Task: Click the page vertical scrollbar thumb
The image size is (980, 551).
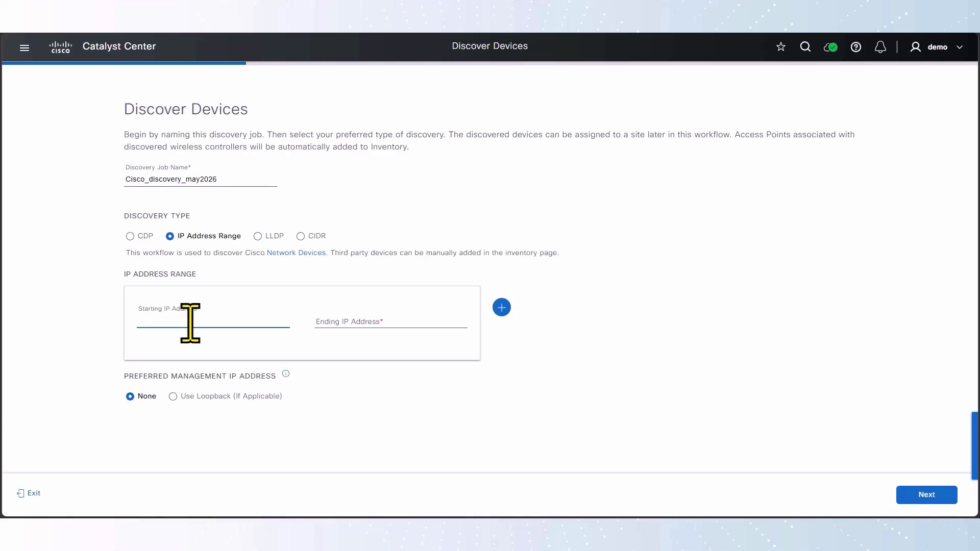Action: coord(974,445)
